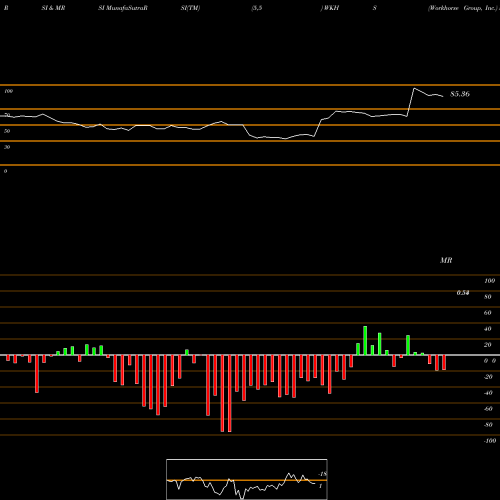The height and width of the screenshot is (500, 500).
Task: Click the RSI line peak near 85.86
Action: [x=414, y=88]
